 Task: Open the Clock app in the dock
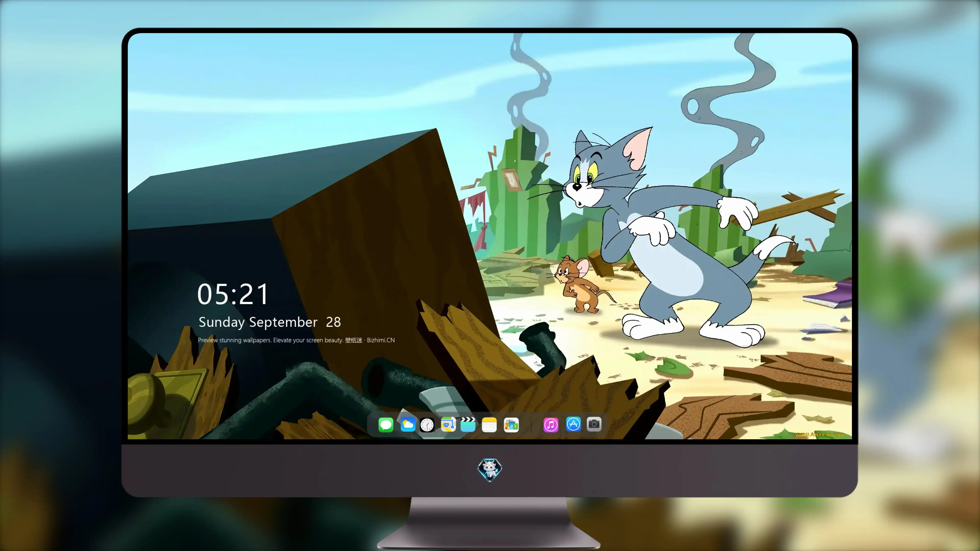427,425
